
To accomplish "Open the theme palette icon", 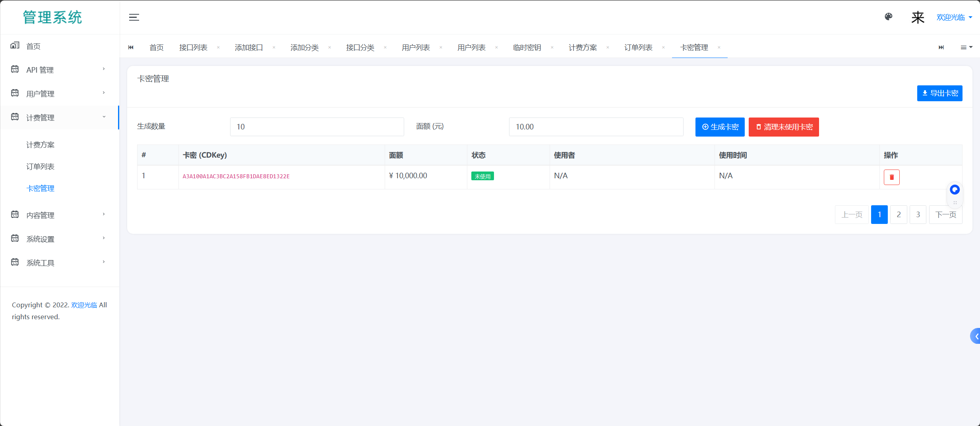I will coord(889,17).
